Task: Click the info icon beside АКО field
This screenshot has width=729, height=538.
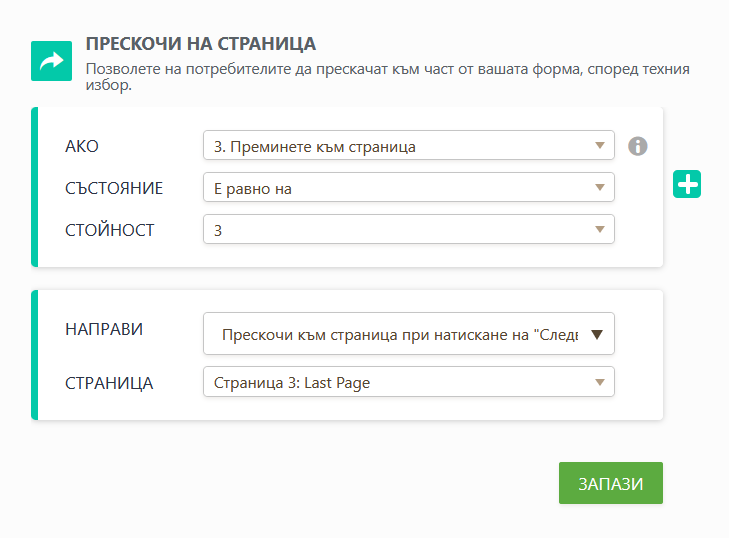Action: (x=637, y=146)
